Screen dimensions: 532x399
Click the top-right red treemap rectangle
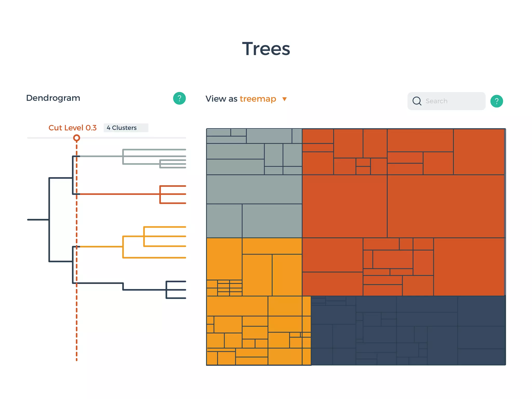[x=479, y=152]
